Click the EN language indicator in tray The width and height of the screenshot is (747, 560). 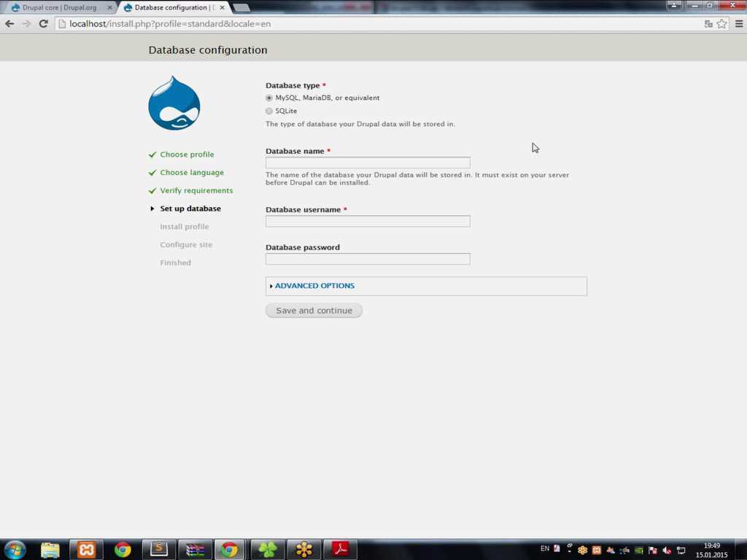pyautogui.click(x=544, y=548)
